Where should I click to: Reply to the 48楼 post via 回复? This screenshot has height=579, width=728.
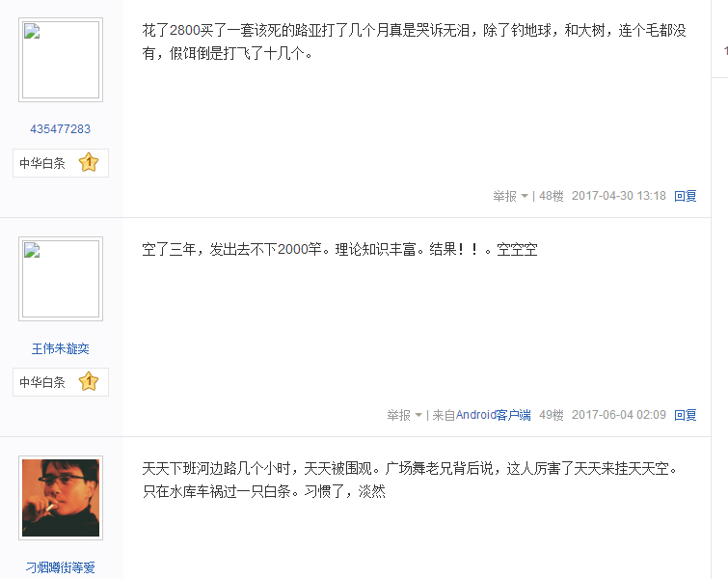686,196
